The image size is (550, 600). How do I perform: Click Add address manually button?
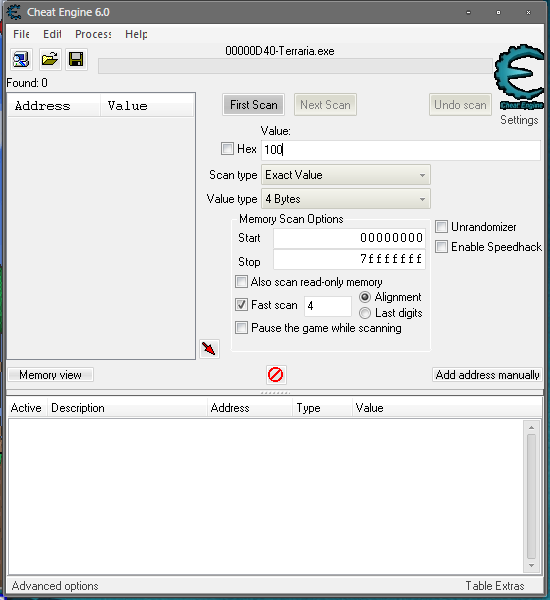tap(487, 375)
